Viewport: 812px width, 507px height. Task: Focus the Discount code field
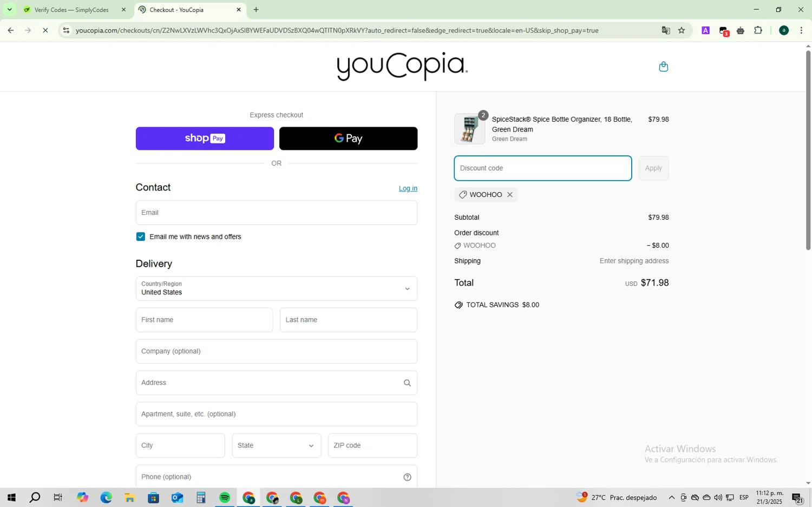pyautogui.click(x=542, y=168)
